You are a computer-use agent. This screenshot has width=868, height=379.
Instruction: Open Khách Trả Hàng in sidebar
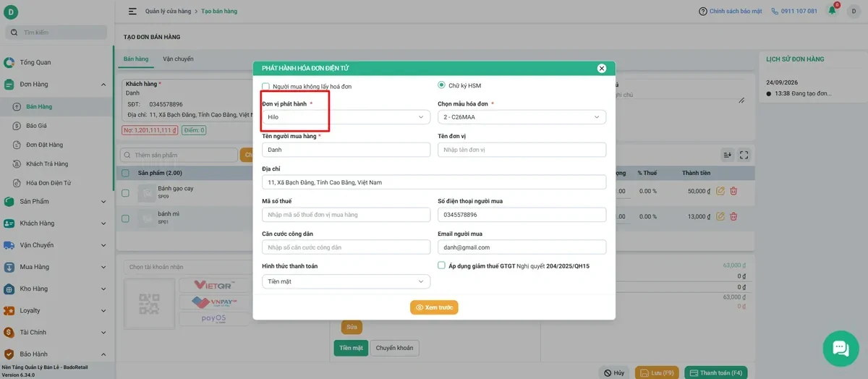[x=56, y=164]
